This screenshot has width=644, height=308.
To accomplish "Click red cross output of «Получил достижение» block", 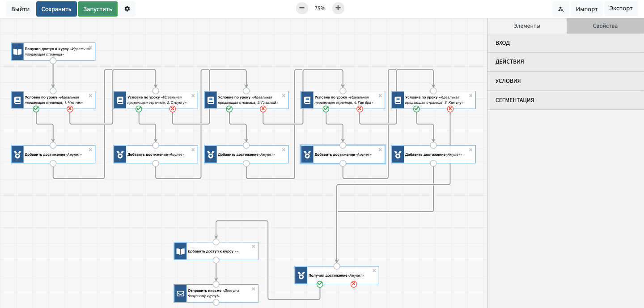I will click(x=354, y=284).
